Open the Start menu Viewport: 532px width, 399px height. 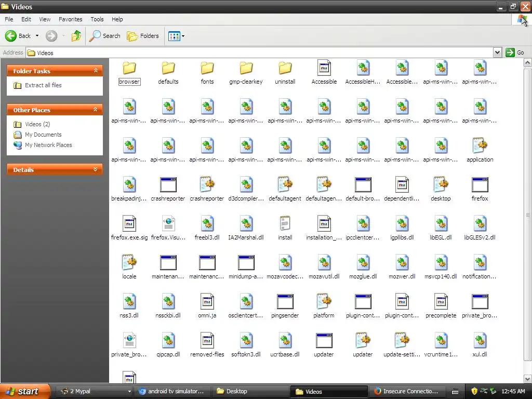25,391
